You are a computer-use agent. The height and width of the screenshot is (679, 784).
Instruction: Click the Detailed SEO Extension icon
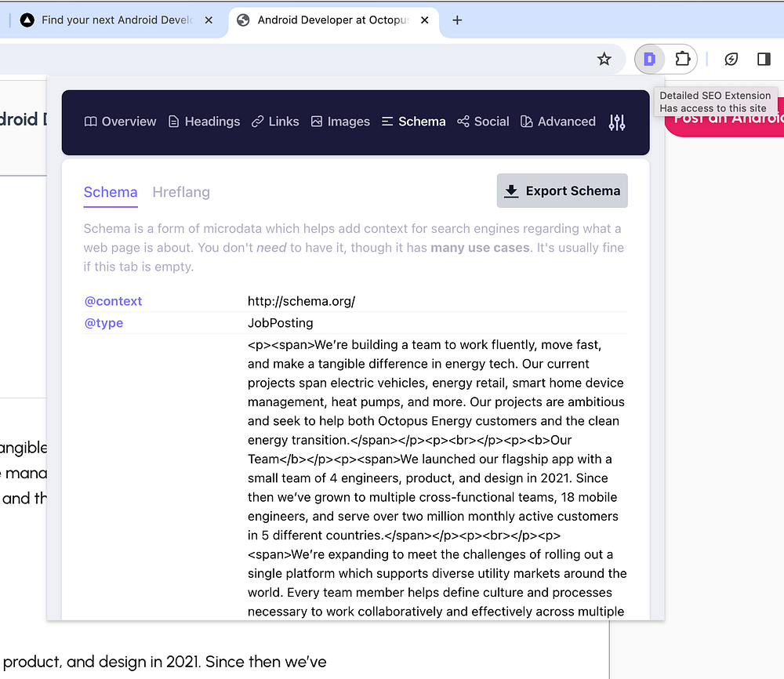(x=649, y=59)
